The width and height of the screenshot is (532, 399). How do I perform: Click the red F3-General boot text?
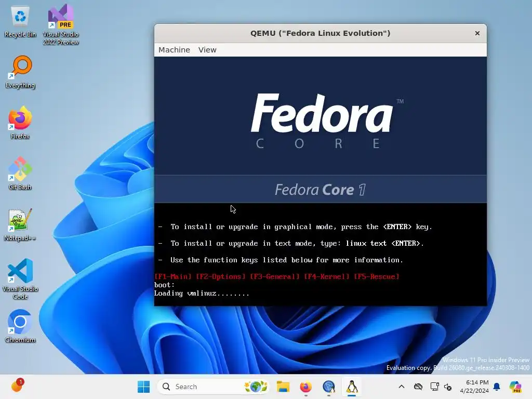275,276
